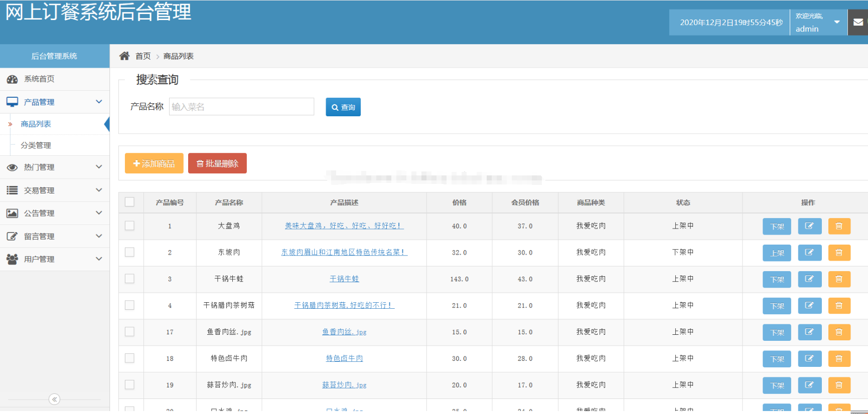This screenshot has height=414, width=868.
Task: Expand the 热门管理 menu chevron
Action: click(x=99, y=167)
